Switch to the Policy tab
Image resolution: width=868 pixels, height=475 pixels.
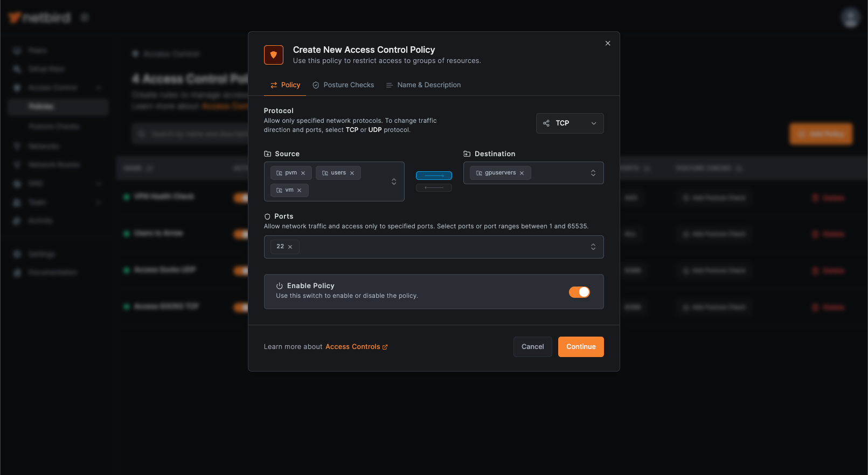[285, 85]
